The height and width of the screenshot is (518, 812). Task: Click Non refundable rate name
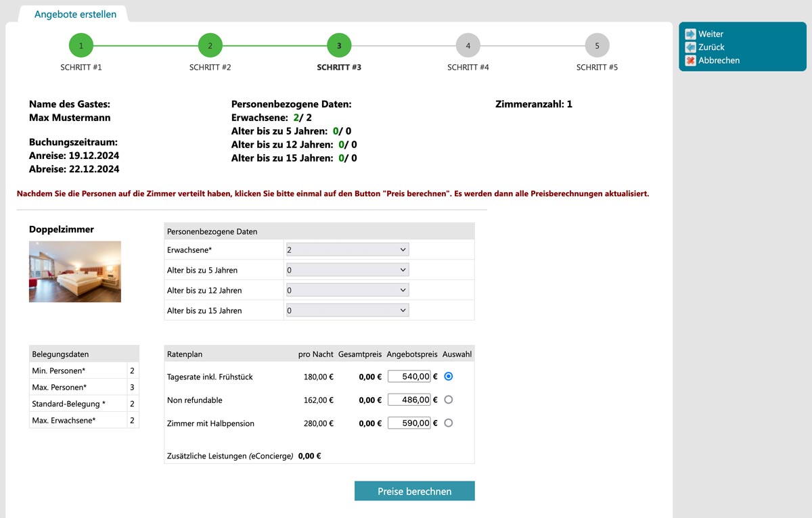coord(195,400)
